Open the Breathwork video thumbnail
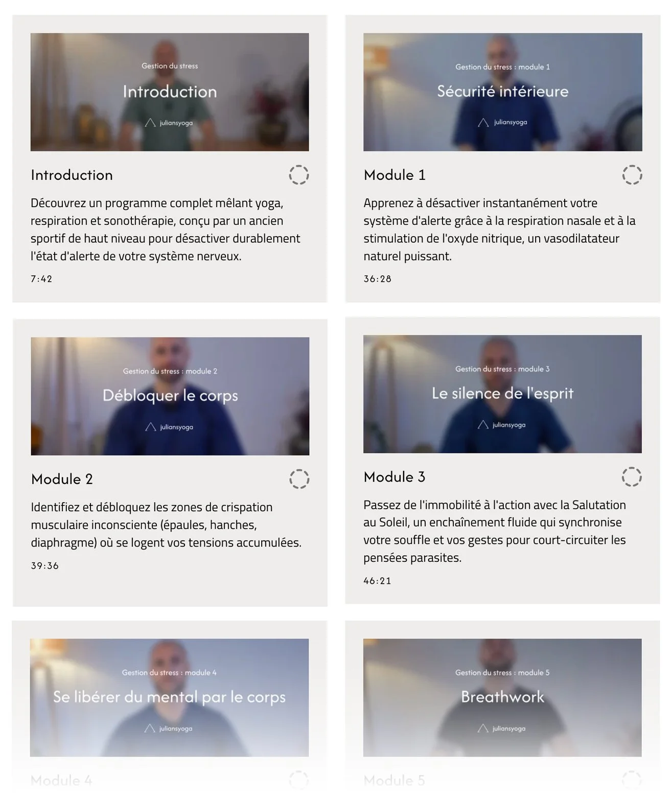This screenshot has height=798, width=672. (502, 698)
